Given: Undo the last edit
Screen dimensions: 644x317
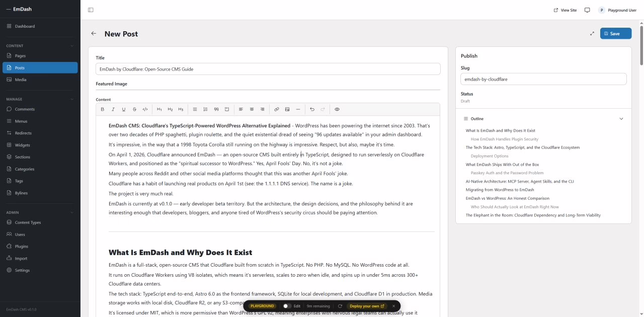Looking at the screenshot, I should pyautogui.click(x=312, y=109).
